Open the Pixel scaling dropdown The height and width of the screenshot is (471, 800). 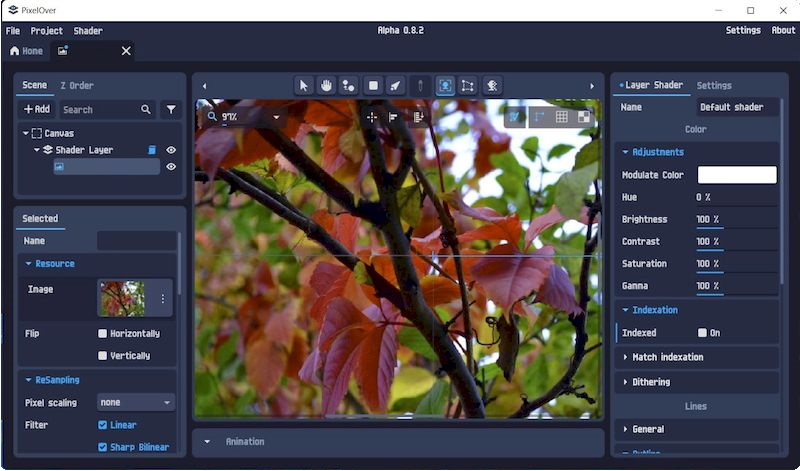(x=136, y=403)
